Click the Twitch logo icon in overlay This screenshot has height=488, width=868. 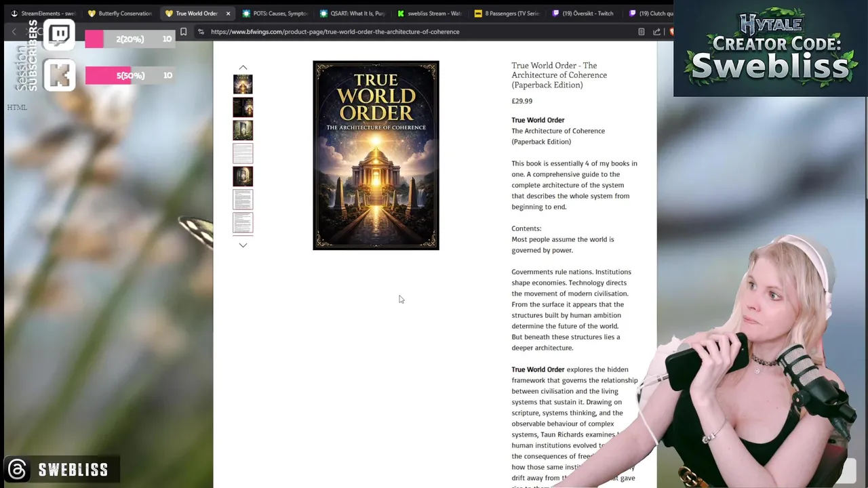59,35
